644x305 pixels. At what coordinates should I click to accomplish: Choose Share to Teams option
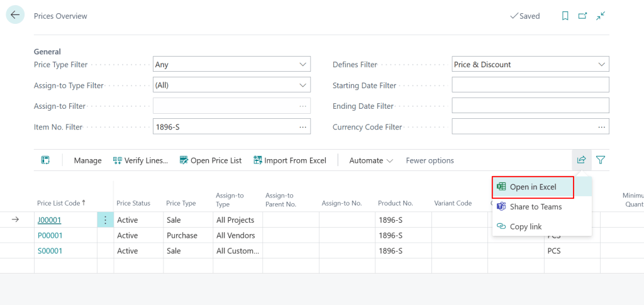click(x=535, y=206)
